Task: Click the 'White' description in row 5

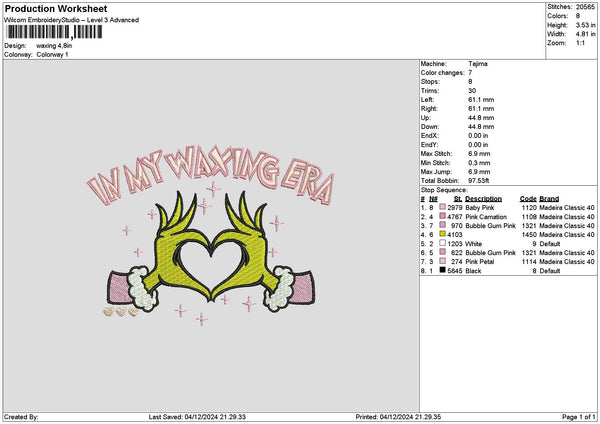Action: (x=473, y=243)
